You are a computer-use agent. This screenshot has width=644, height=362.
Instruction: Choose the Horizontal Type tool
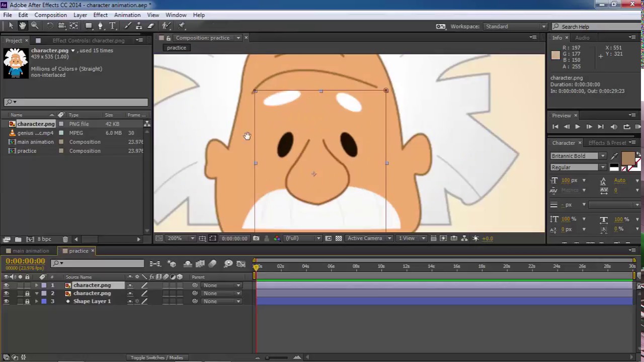point(113,26)
